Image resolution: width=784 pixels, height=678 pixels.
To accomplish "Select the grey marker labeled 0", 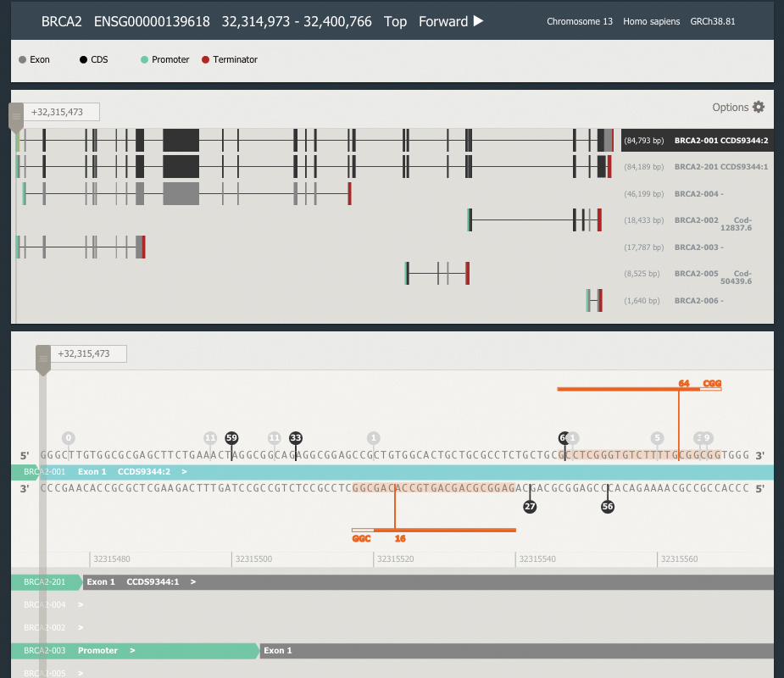I will (69, 438).
